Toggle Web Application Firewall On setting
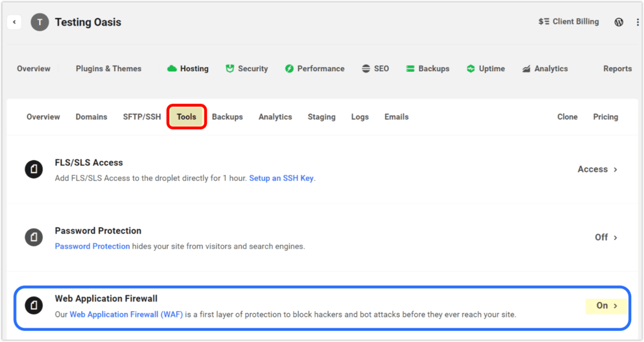 click(x=607, y=305)
